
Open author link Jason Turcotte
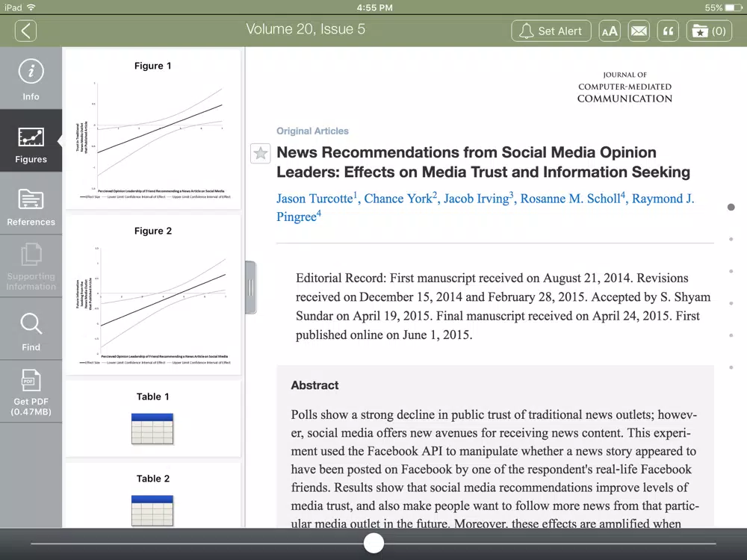coord(315,199)
